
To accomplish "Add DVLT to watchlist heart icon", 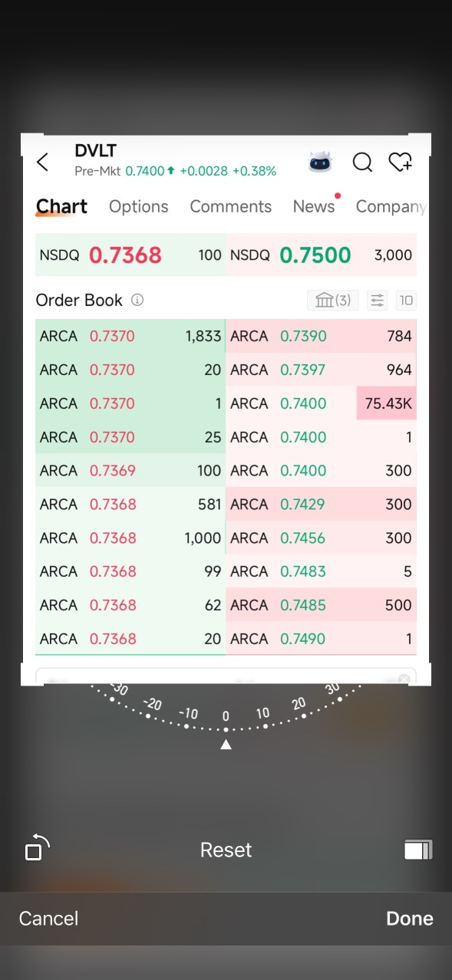I will [400, 162].
